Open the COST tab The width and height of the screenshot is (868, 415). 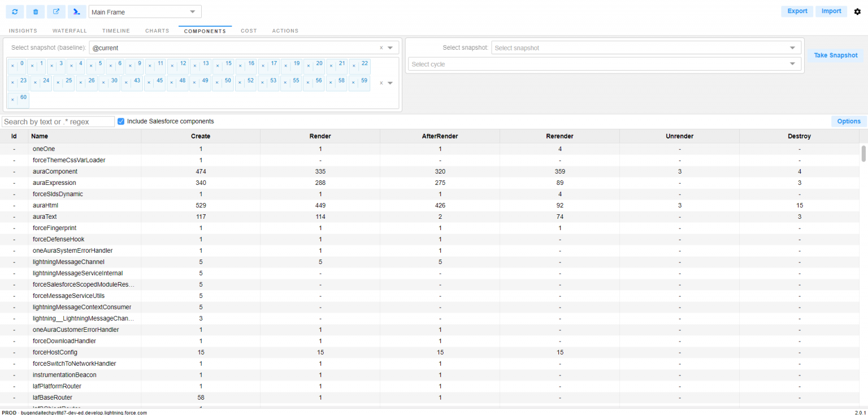[249, 31]
